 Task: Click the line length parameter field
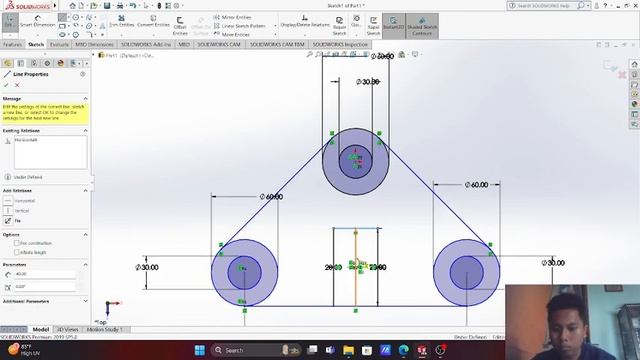(x=45, y=274)
